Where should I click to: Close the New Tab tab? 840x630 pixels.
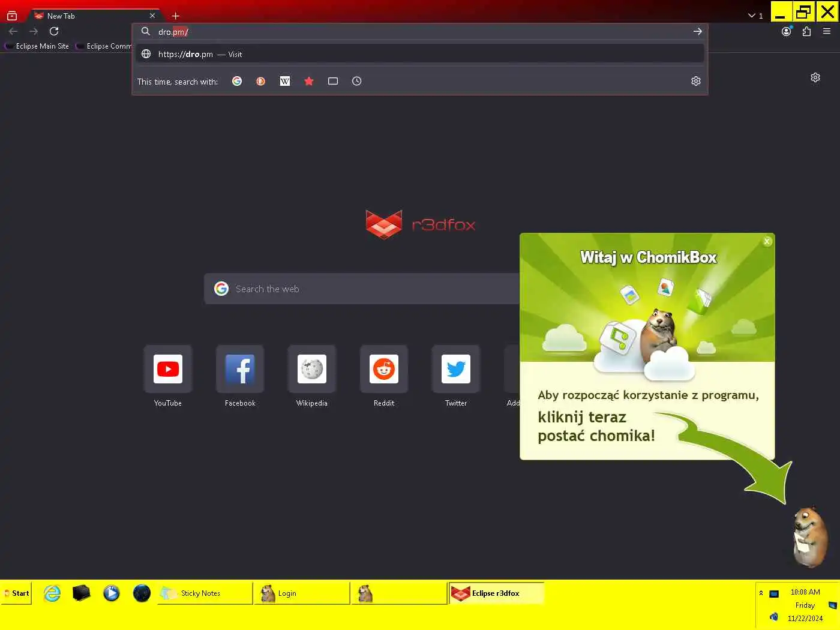coord(152,16)
